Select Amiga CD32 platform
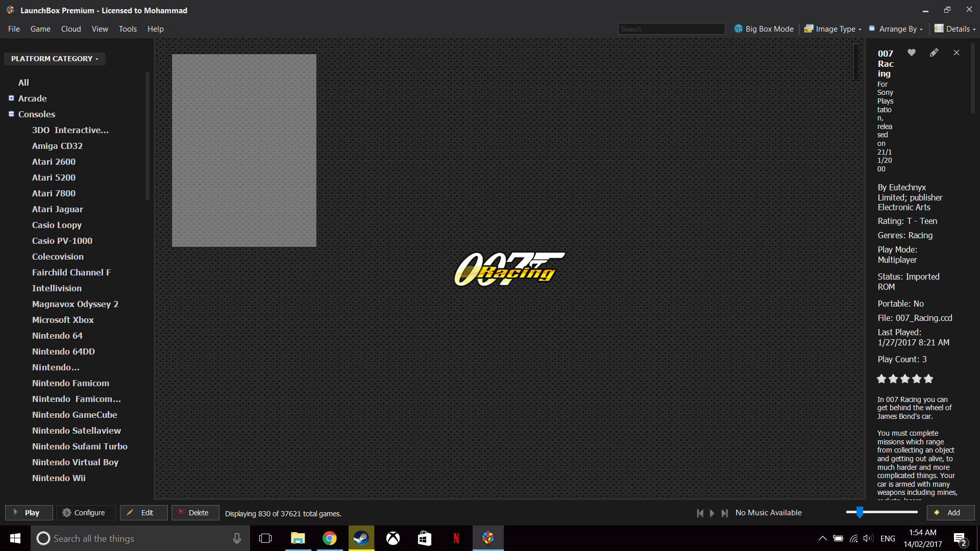980x551 pixels. [x=57, y=146]
